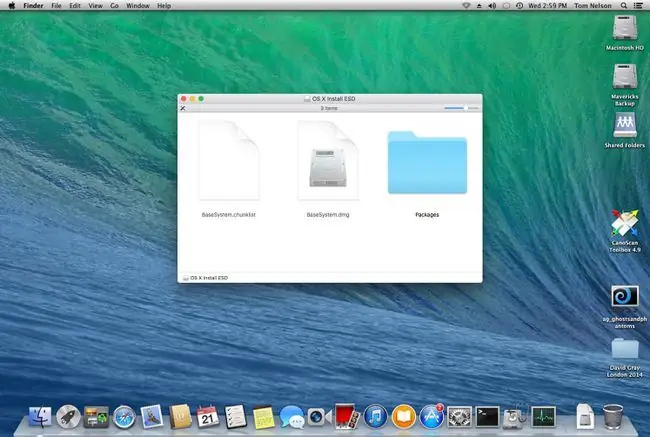The image size is (650, 437).
Task: Open Calendar from the Dock
Action: click(x=208, y=416)
